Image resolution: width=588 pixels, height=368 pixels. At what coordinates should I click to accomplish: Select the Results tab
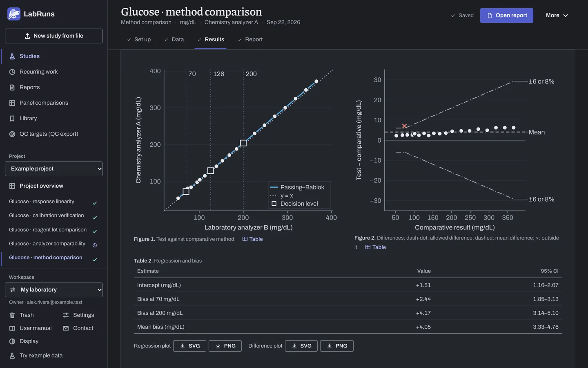point(211,39)
